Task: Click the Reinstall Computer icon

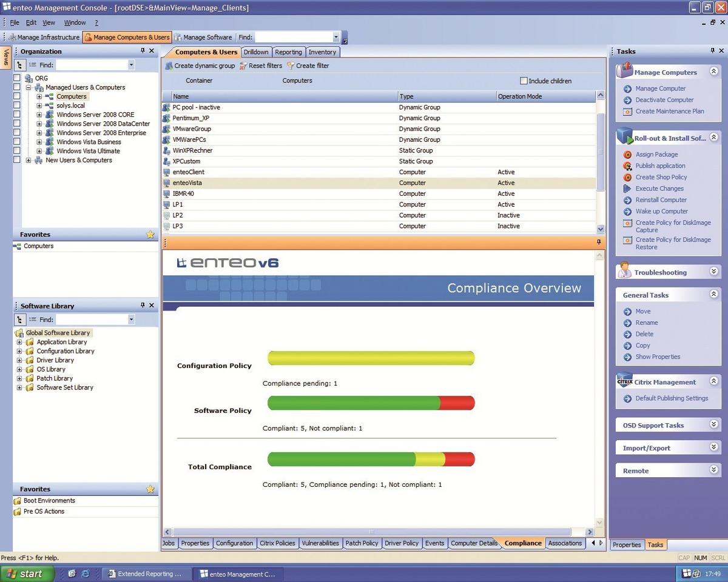Action: click(628, 200)
